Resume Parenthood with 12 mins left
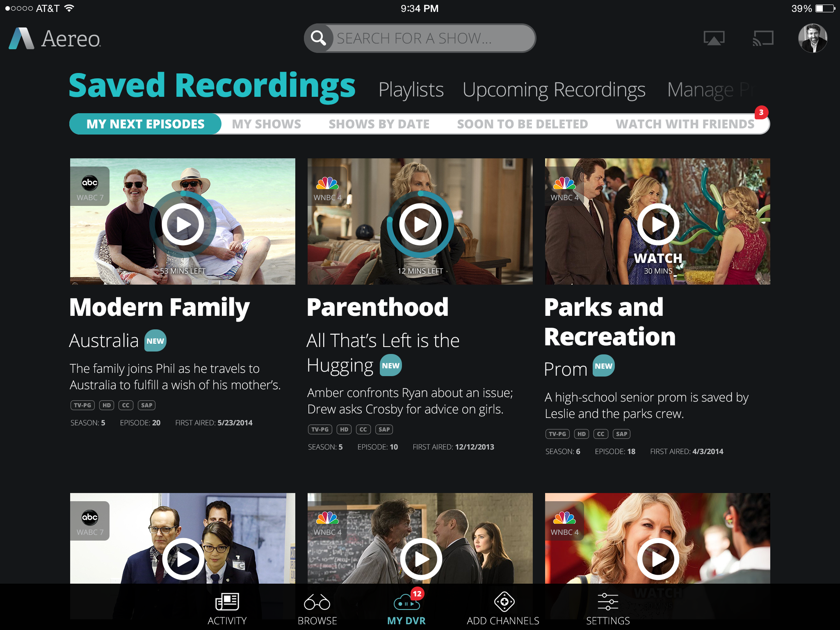The image size is (840, 630). (x=420, y=224)
